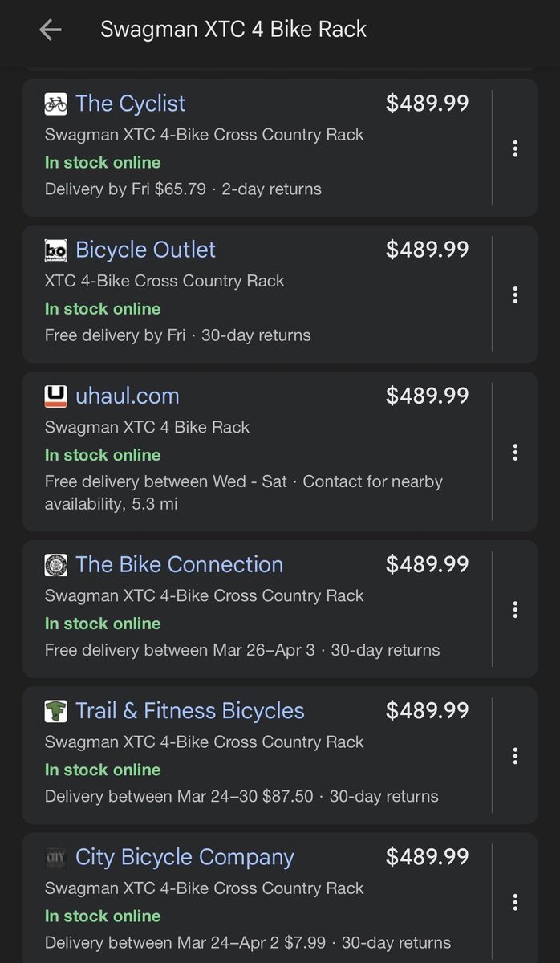Visit The Cyclist store link
Image resolution: width=560 pixels, height=963 pixels.
[130, 104]
